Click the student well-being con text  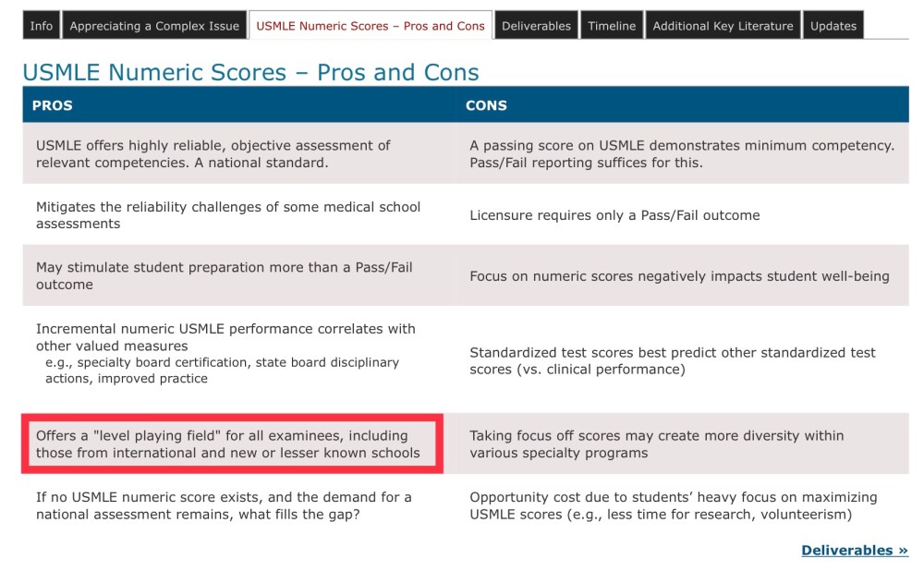tap(679, 276)
